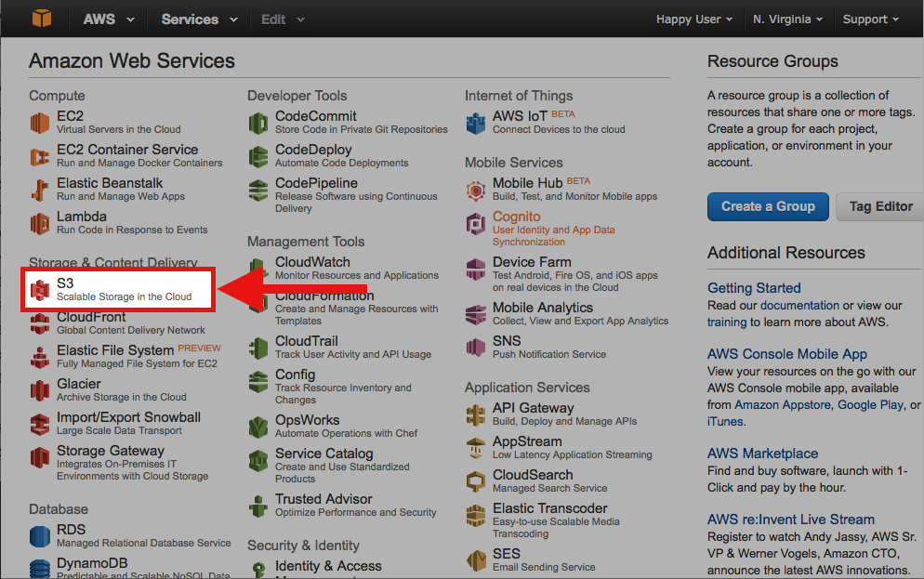Click the Mobile Hub icon
Image resolution: width=924 pixels, height=579 pixels.
pyautogui.click(x=476, y=191)
